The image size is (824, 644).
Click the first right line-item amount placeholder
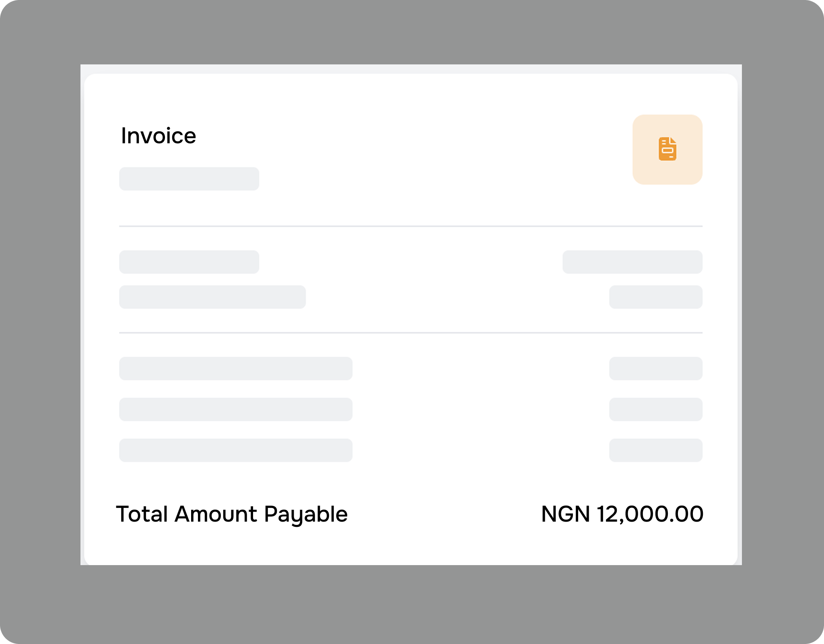click(x=655, y=368)
